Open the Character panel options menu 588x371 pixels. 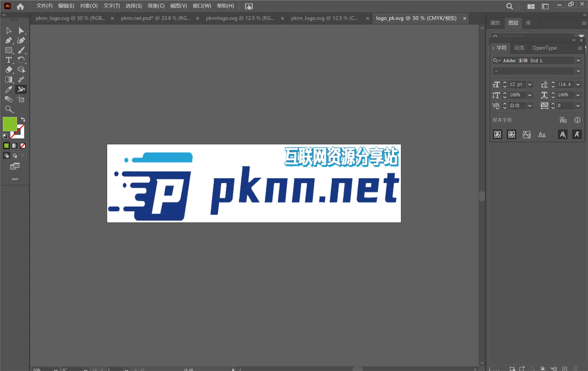click(580, 48)
